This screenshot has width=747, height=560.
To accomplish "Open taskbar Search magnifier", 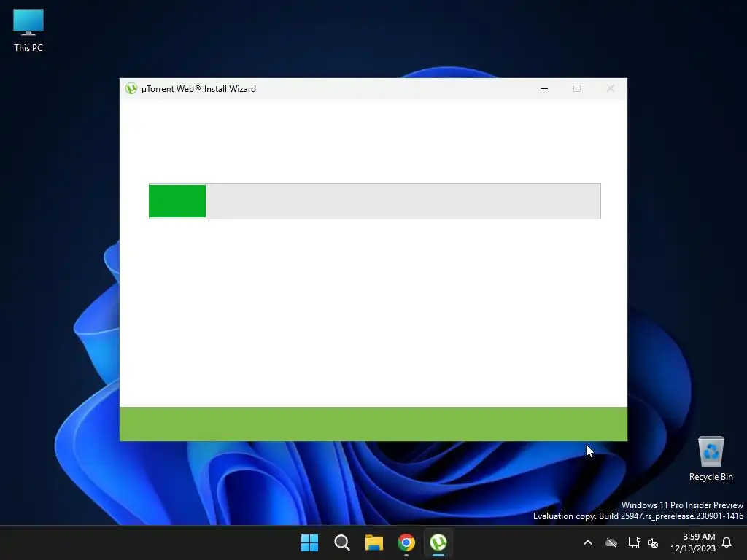I will [x=342, y=542].
